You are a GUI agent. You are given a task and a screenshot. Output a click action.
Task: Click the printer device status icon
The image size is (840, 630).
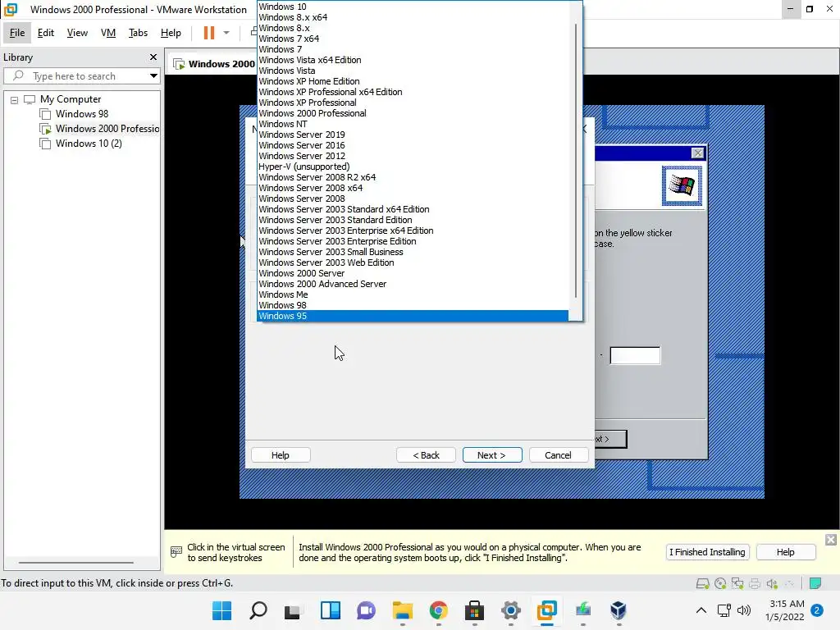[x=755, y=583]
